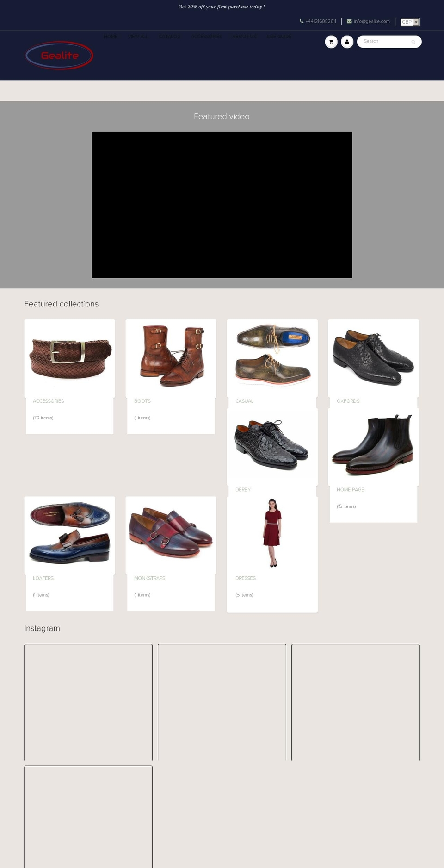This screenshot has width=444, height=868.
Task: Open the user account icon
Action: coord(347,42)
